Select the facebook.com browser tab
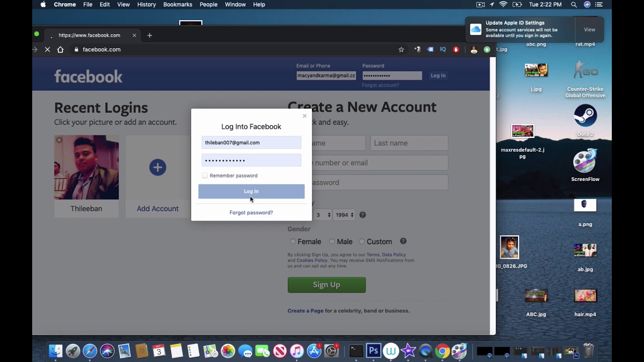The width and height of the screenshot is (644, 362). 93,35
